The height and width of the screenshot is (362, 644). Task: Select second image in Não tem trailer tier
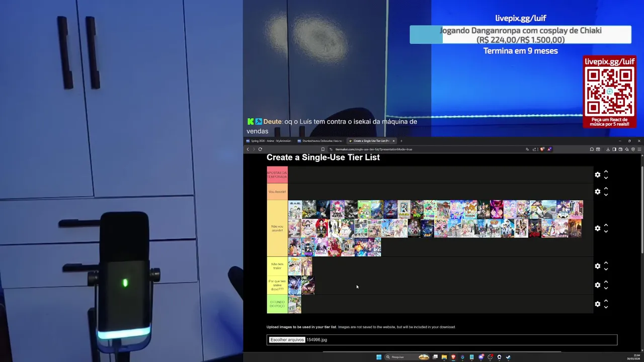306,266
